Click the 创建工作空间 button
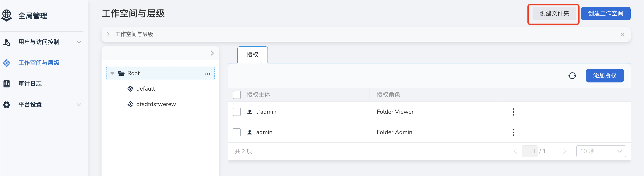Viewport: 644px width, 176px height. 605,14
